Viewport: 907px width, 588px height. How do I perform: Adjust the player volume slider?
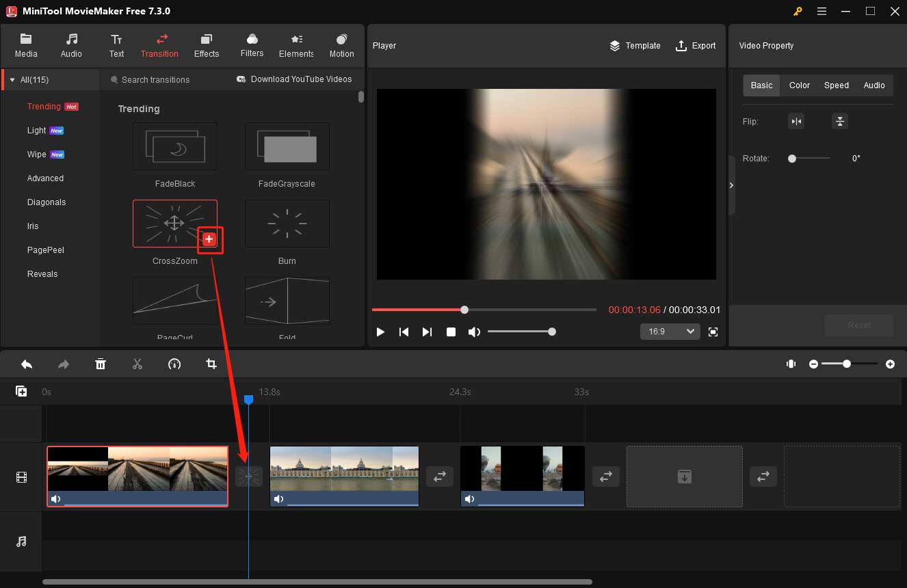[x=521, y=332]
